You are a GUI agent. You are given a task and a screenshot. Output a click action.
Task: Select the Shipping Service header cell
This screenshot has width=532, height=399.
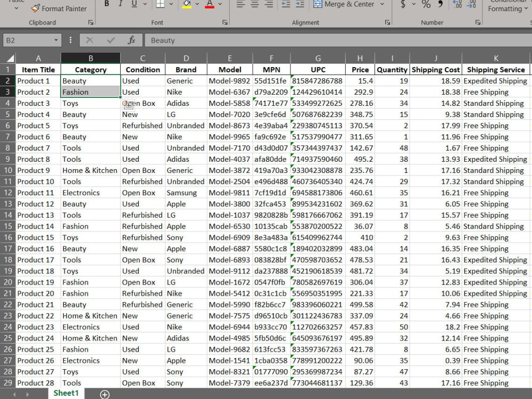496,70
